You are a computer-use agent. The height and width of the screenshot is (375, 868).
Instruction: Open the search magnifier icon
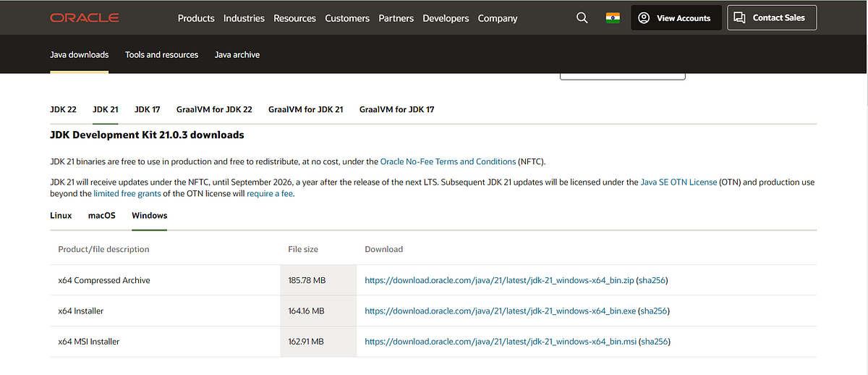pyautogui.click(x=582, y=18)
